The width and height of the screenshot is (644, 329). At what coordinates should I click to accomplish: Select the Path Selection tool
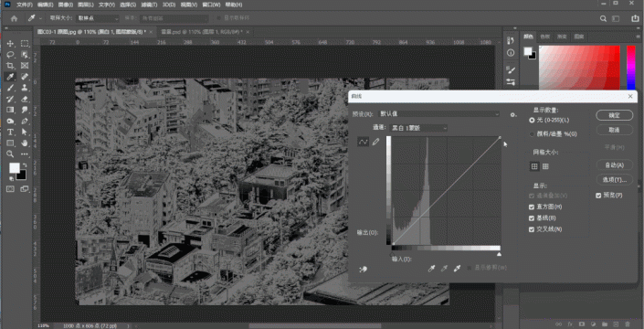25,133
